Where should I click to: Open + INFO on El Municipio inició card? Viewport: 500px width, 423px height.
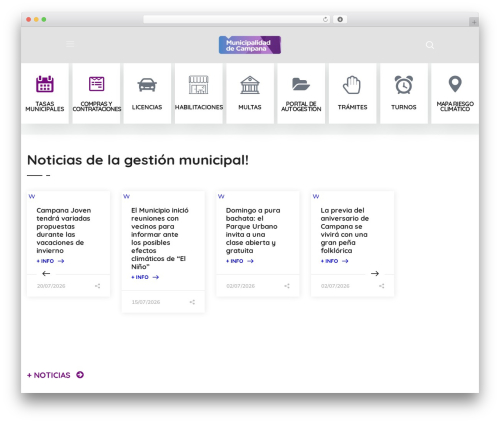(145, 277)
